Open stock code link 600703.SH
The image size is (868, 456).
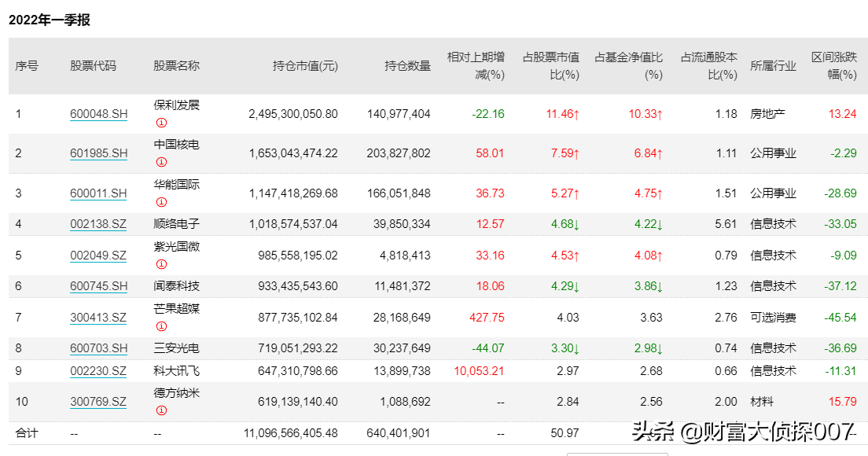click(x=98, y=348)
